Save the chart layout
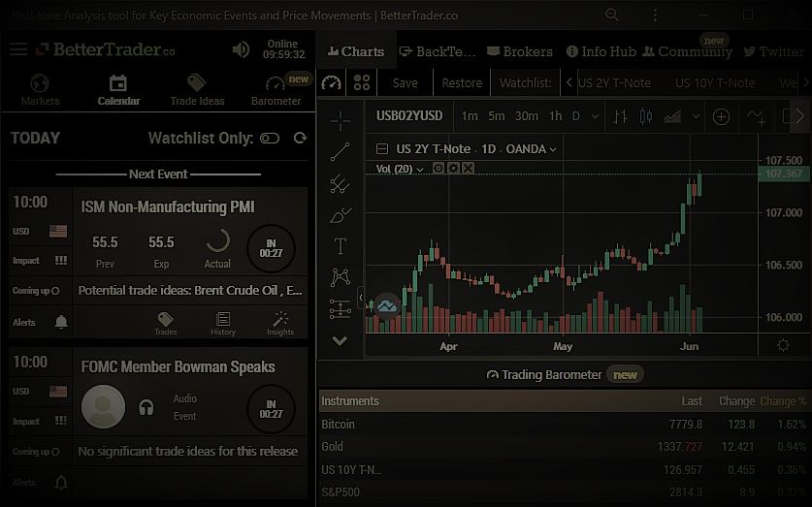Image resolution: width=812 pixels, height=507 pixels. pos(405,82)
